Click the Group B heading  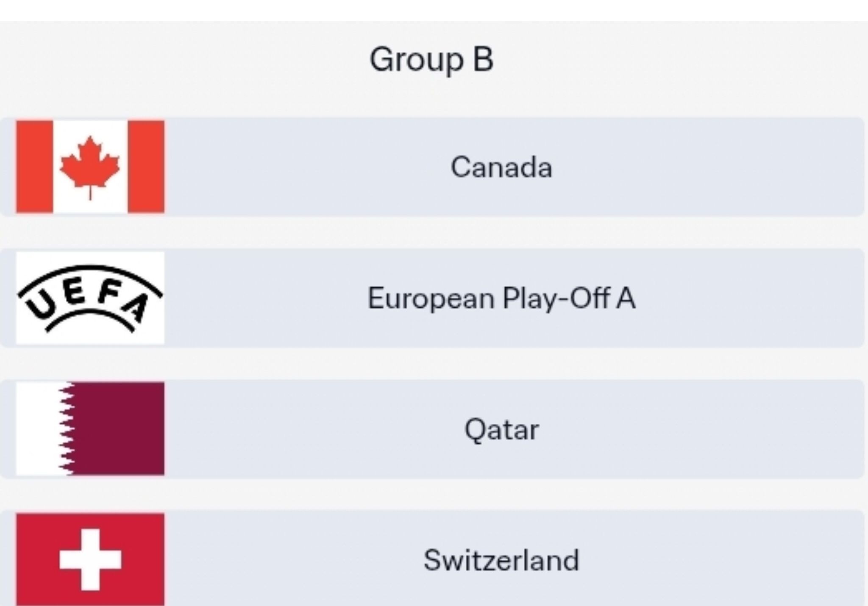coord(431,59)
